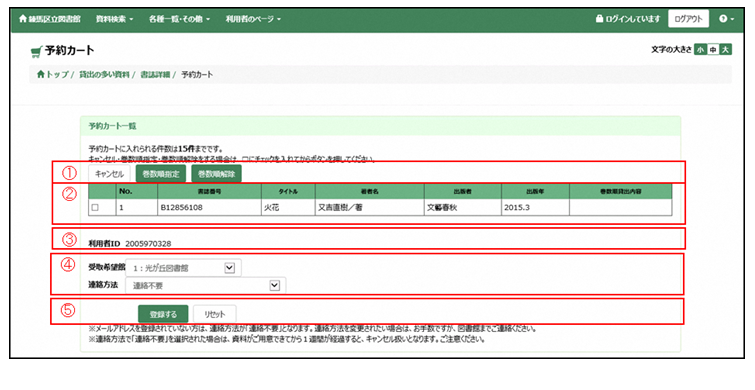Click the 登録する button

pos(163,314)
